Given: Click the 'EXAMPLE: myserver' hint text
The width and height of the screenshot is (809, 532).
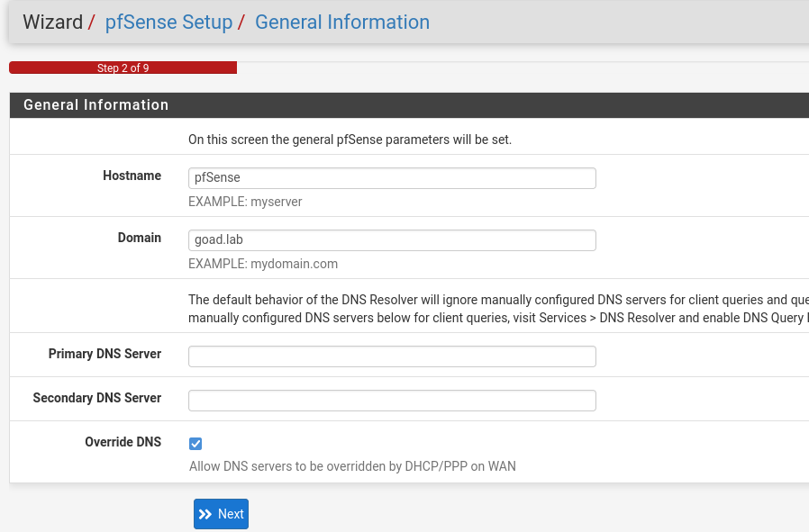Looking at the screenshot, I should tap(245, 202).
